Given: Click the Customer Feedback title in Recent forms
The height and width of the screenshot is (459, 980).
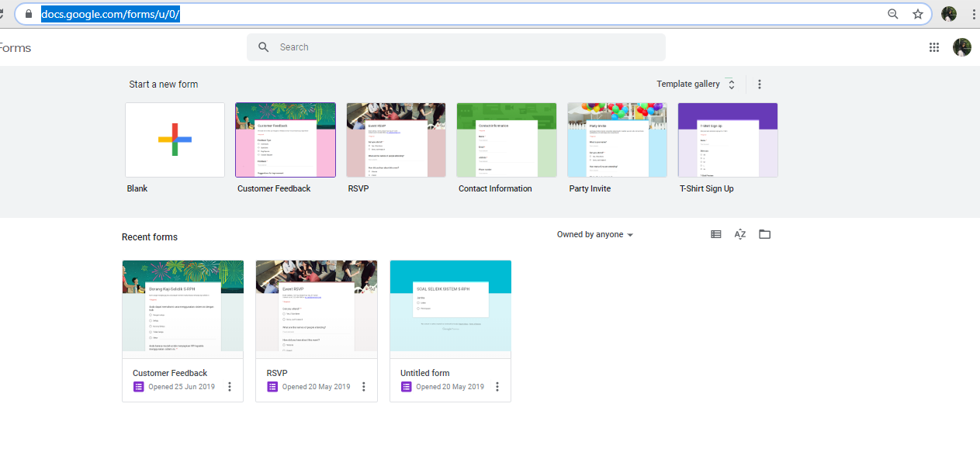Looking at the screenshot, I should pyautogui.click(x=170, y=373).
